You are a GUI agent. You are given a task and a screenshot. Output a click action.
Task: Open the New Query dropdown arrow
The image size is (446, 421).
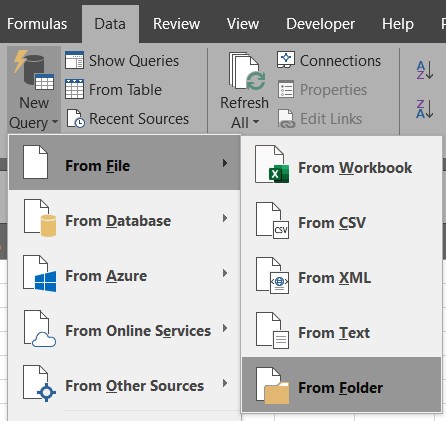coord(55,122)
